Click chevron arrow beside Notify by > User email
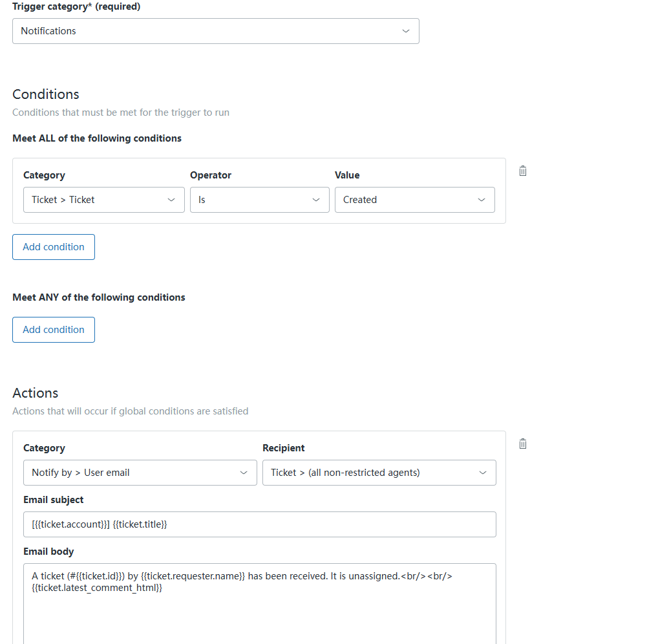Image resolution: width=647 pixels, height=644 pixels. tap(244, 473)
